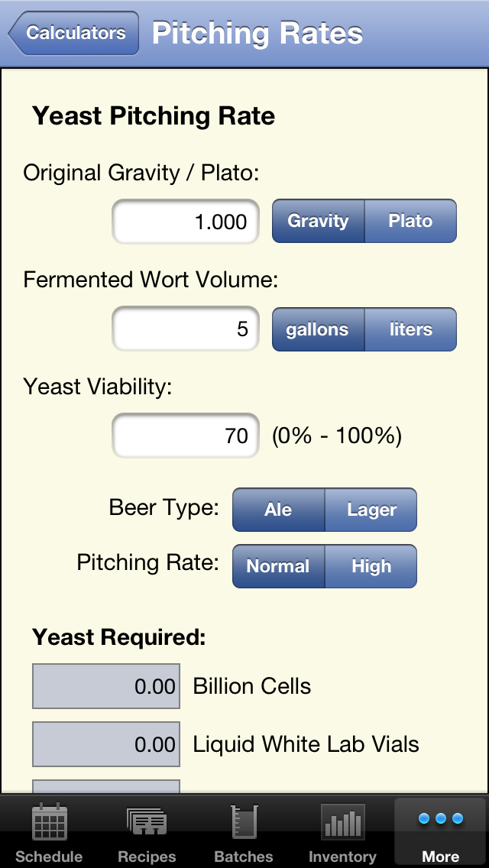
Task: Edit the Fermented Wort Volume field
Action: click(x=185, y=329)
